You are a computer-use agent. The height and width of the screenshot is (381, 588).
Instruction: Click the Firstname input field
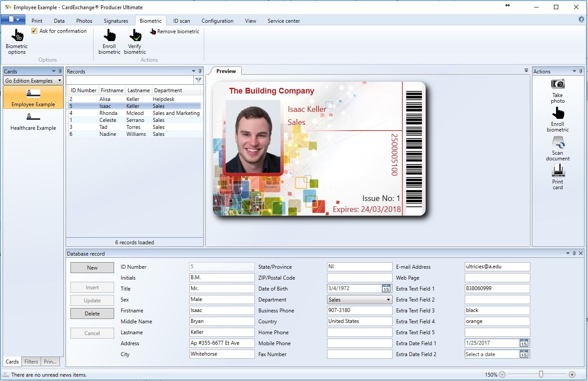click(222, 310)
